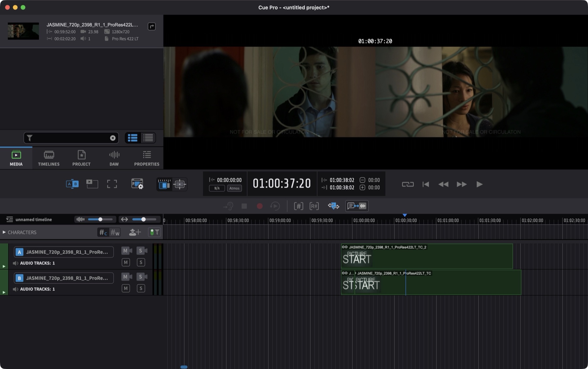
Task: Solo video on track A
Action: tap(142, 251)
